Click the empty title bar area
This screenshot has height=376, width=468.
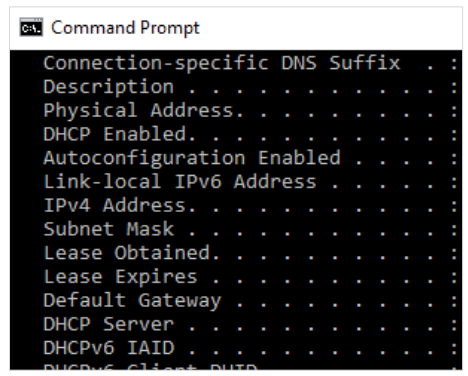coord(330,28)
